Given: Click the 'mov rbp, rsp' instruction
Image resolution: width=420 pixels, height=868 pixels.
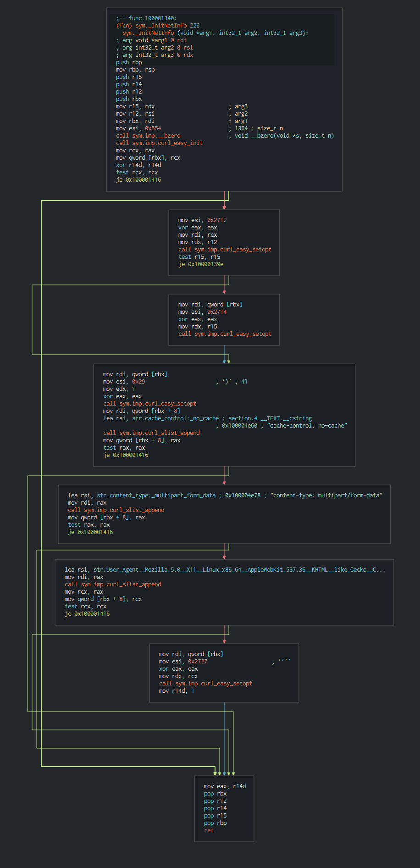Looking at the screenshot, I should [x=135, y=70].
